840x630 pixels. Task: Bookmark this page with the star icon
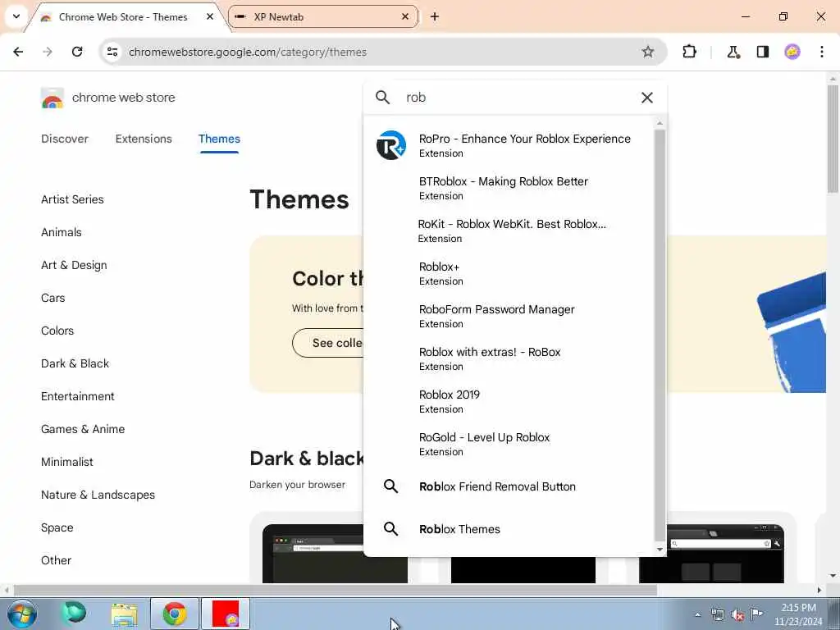pyautogui.click(x=648, y=52)
